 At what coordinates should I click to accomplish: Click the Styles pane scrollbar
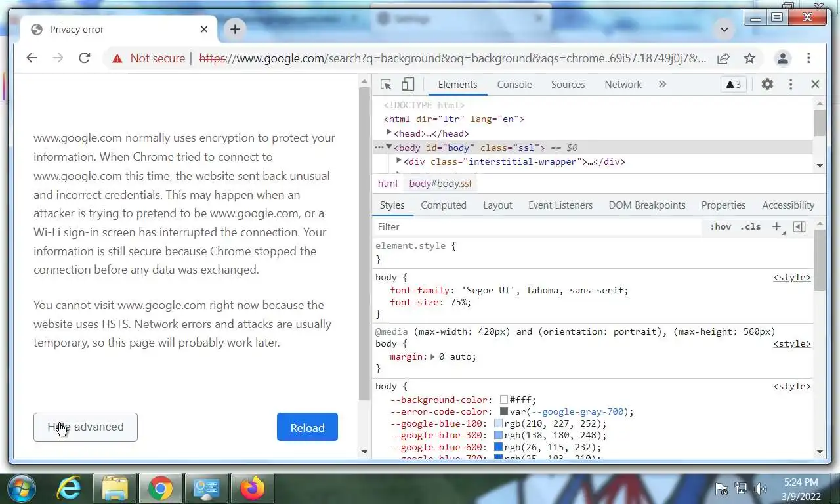(819, 261)
